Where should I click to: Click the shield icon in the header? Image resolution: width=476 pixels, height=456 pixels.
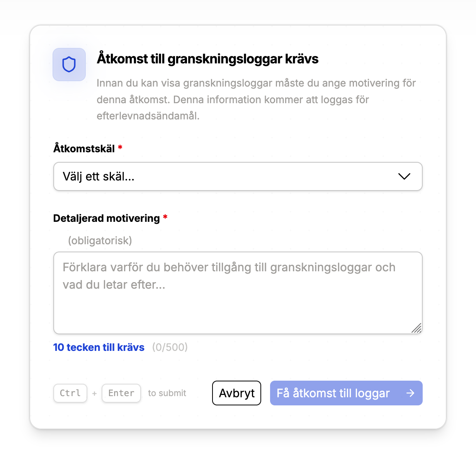pos(69,65)
